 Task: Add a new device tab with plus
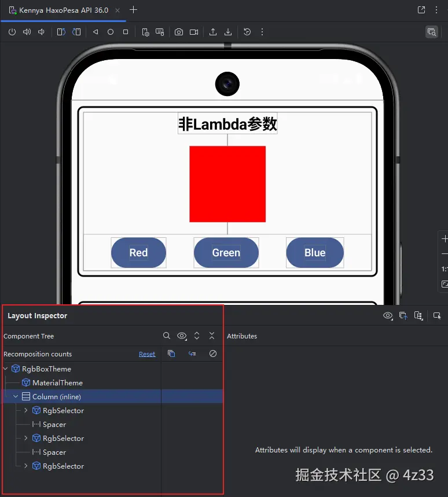134,10
